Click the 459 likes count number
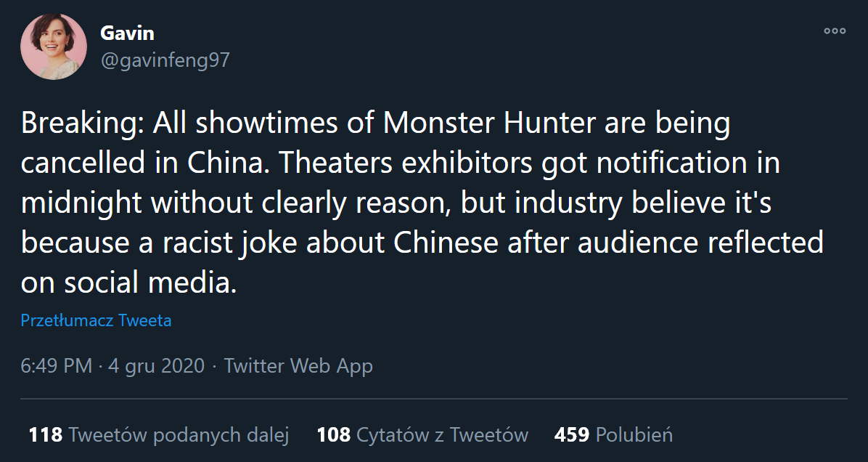Screen dimensions: 868x462 point(570,435)
